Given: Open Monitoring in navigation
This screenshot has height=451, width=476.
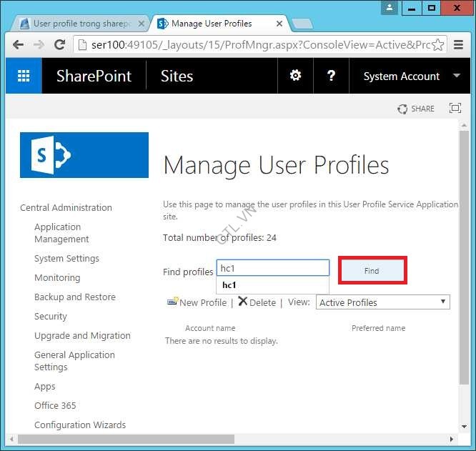Looking at the screenshot, I should (x=57, y=278).
